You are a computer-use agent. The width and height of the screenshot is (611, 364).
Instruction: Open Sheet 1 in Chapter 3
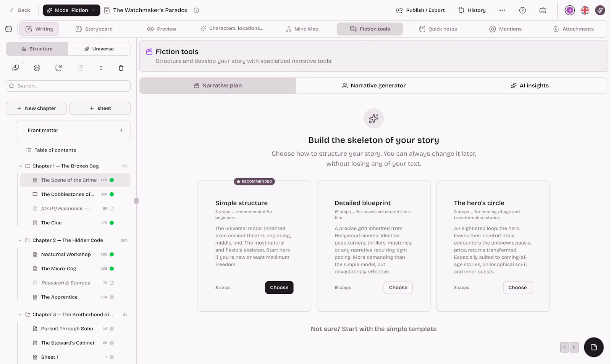pyautogui.click(x=50, y=357)
